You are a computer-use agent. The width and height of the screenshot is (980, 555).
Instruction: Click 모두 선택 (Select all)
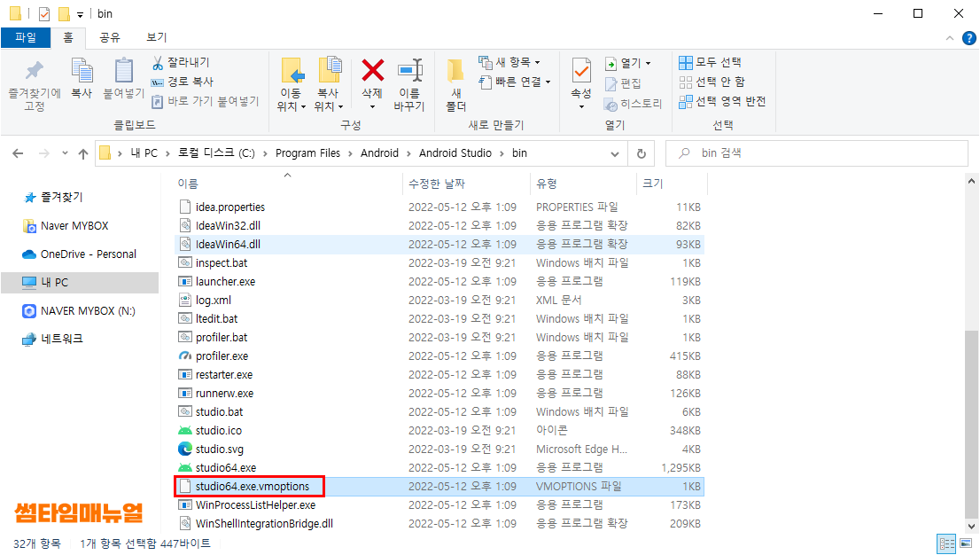pos(710,62)
